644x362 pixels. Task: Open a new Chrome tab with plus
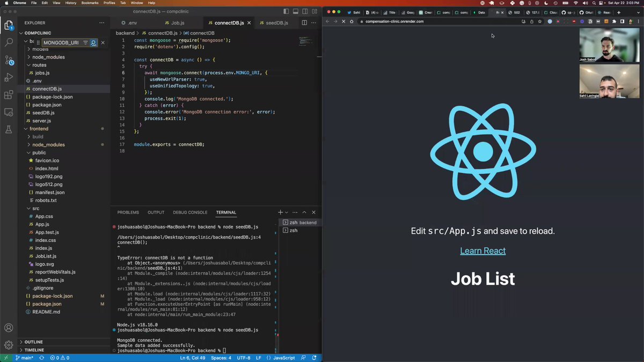pyautogui.click(x=619, y=12)
